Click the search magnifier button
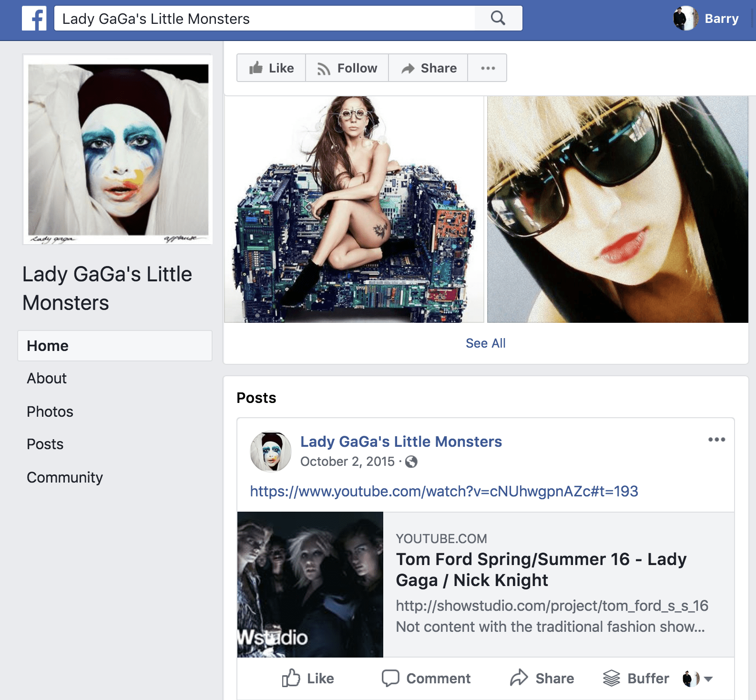This screenshot has width=756, height=700. (x=498, y=18)
